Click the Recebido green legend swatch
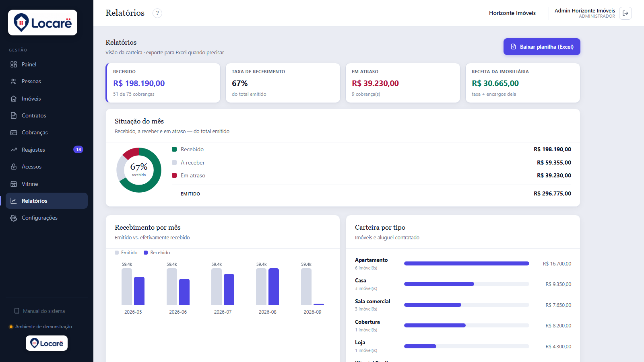644x362 pixels. 174,149
